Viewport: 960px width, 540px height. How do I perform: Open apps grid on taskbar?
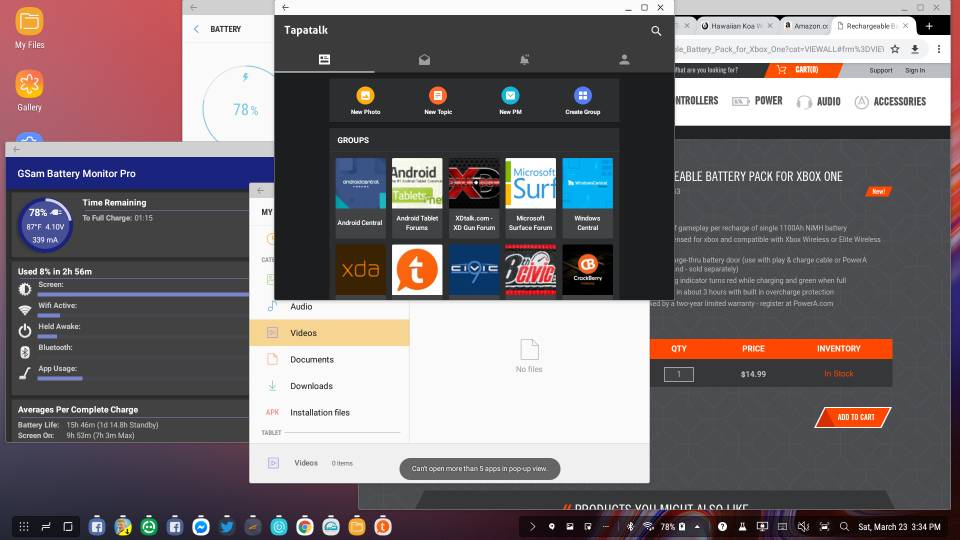[23, 527]
